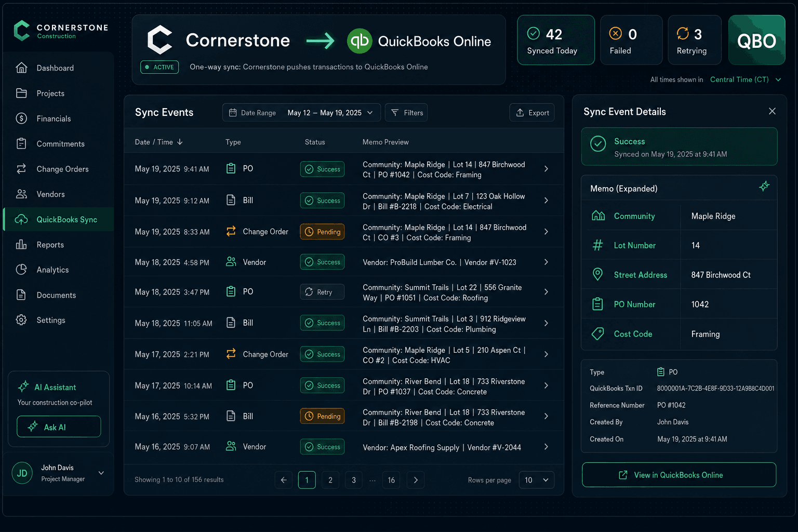Click the Commitments clipboard icon

click(x=21, y=143)
